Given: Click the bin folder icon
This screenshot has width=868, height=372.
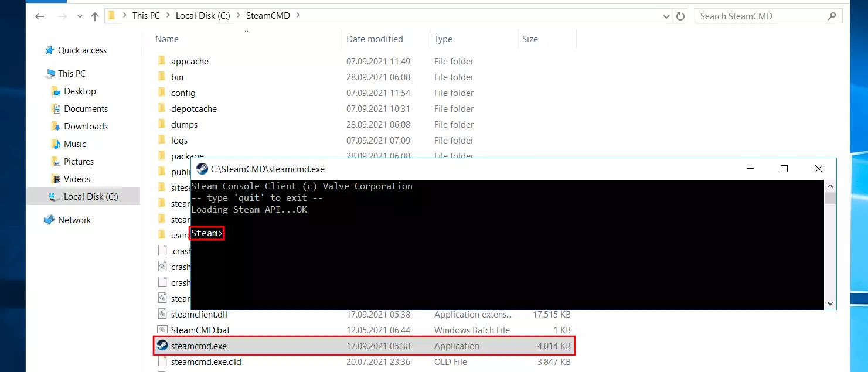Looking at the screenshot, I should (162, 77).
